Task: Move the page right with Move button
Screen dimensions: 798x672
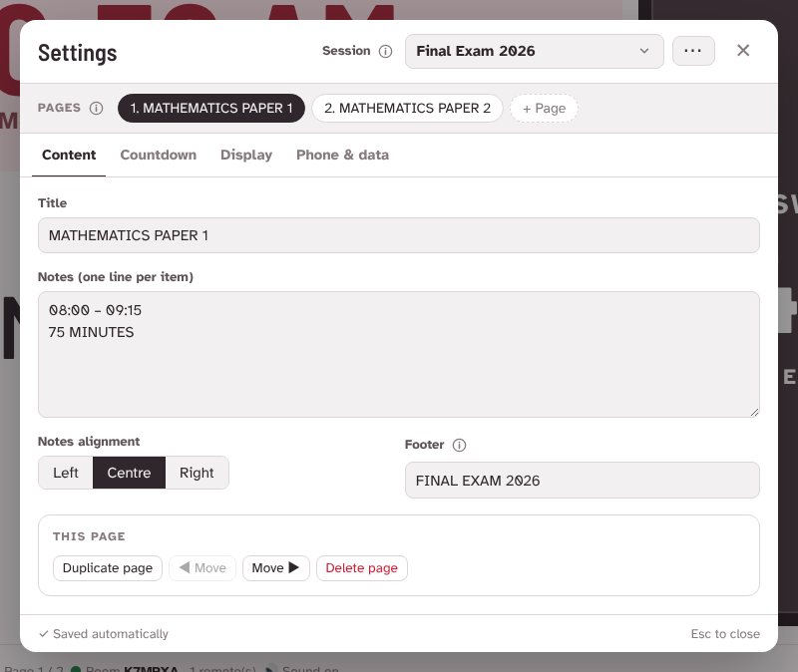Action: pyautogui.click(x=276, y=568)
